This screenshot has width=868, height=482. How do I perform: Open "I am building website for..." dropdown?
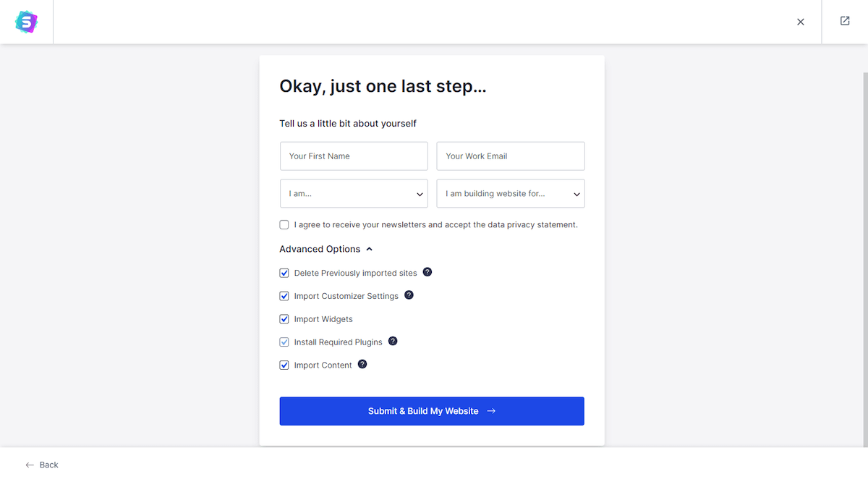pyautogui.click(x=511, y=194)
